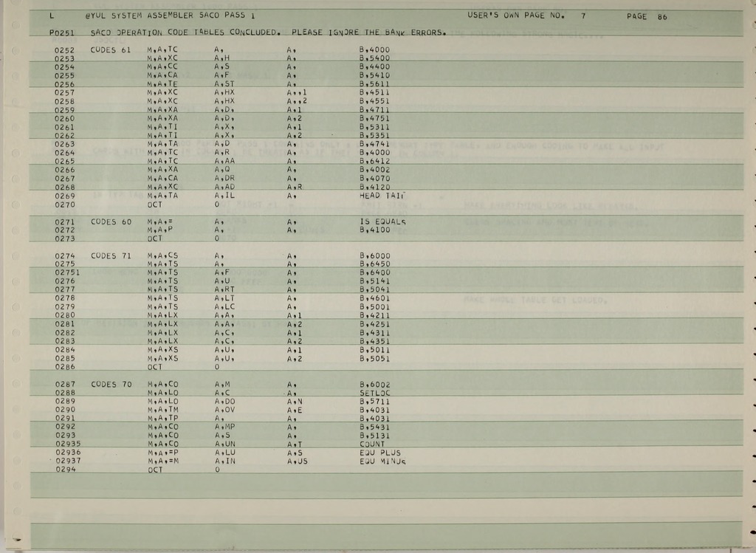Click the 'CODES 70' section label
Screen dimensions: 756x553
(x=111, y=384)
